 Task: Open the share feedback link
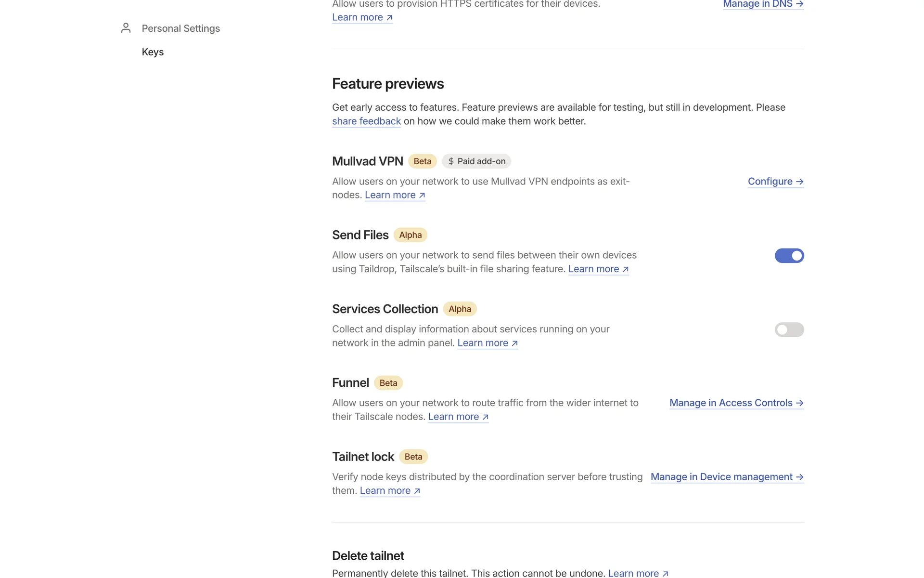366,121
